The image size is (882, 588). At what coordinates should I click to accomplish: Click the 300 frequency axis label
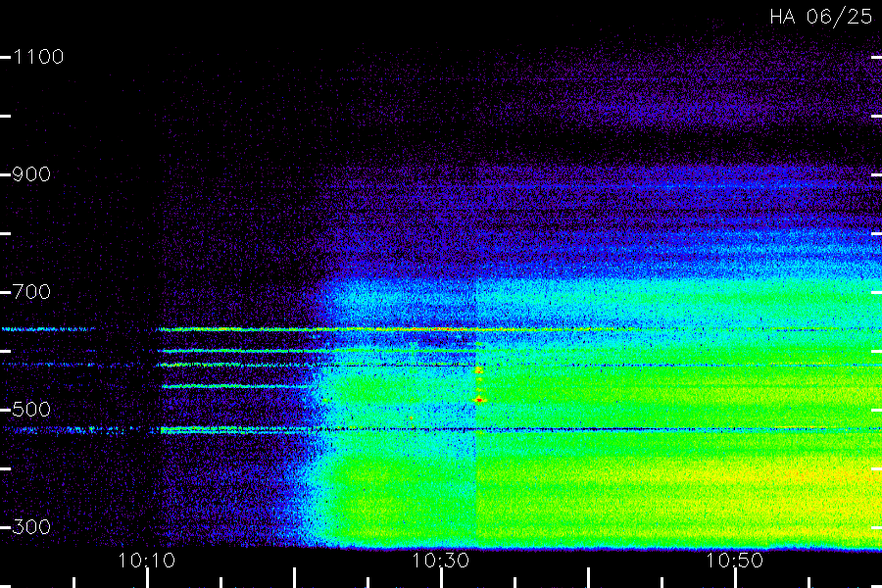tap(31, 526)
